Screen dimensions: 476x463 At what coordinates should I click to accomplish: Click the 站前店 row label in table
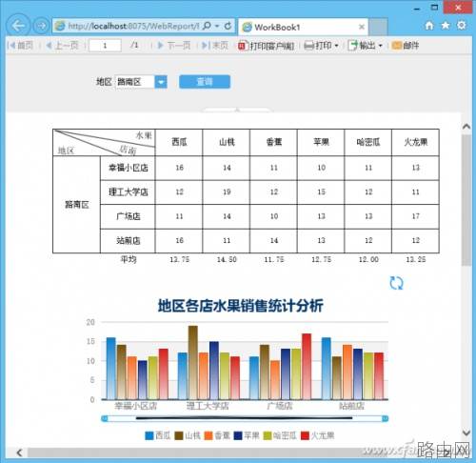tap(129, 241)
